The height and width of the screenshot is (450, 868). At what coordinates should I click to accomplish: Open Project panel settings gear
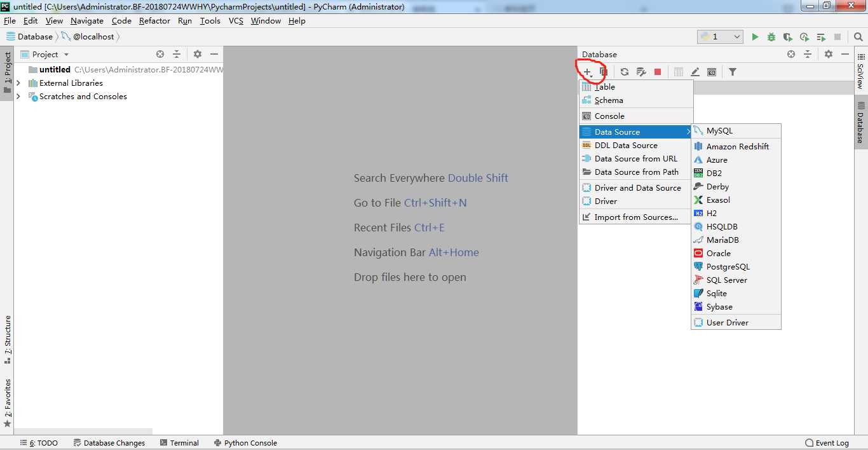coord(198,54)
